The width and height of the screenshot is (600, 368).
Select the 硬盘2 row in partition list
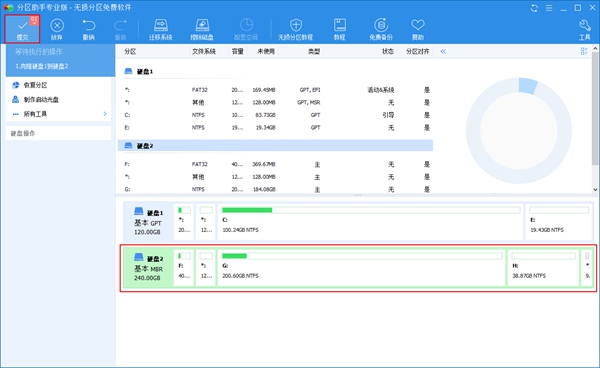(x=275, y=146)
